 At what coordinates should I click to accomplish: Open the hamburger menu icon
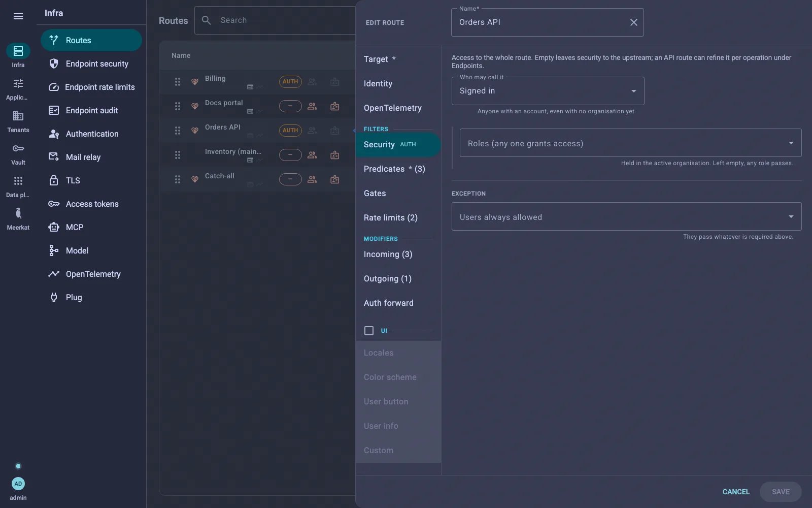(x=18, y=16)
